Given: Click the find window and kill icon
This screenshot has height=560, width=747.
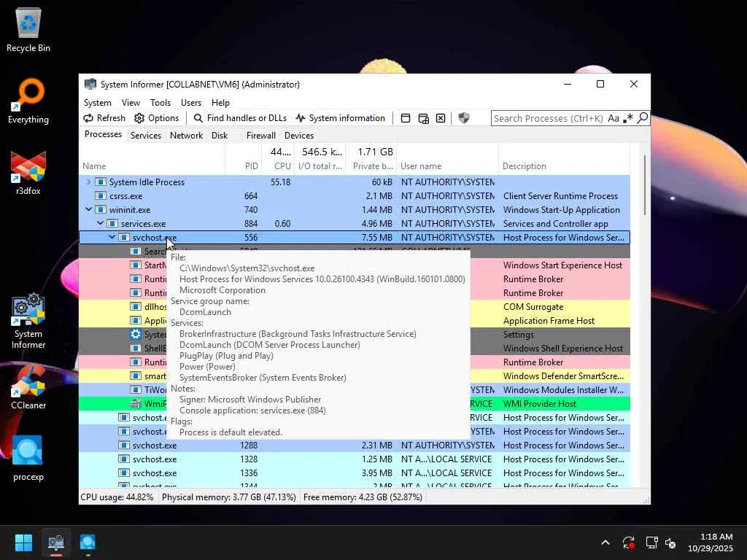Looking at the screenshot, I should point(441,118).
